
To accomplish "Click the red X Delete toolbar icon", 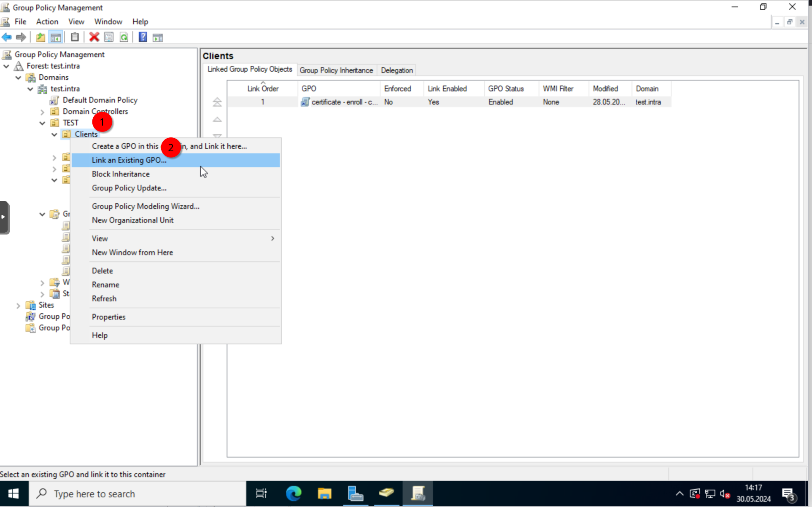I will [x=94, y=37].
